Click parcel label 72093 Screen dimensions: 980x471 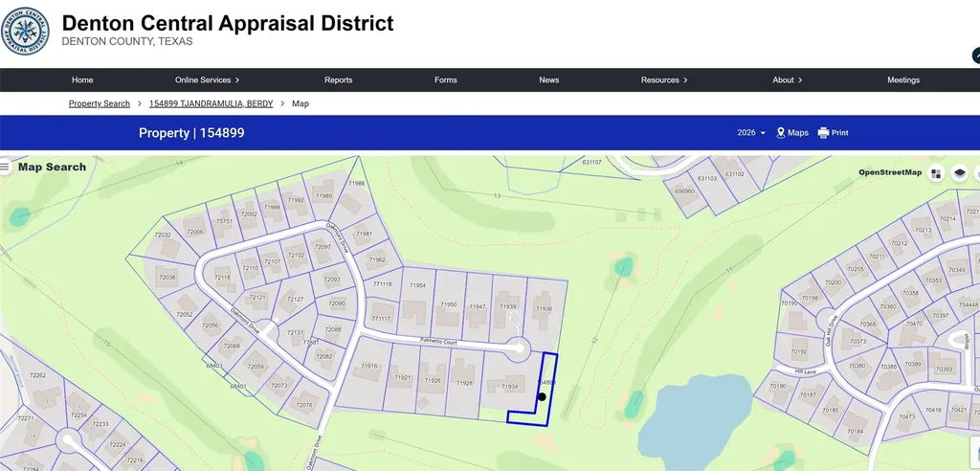[x=332, y=279]
